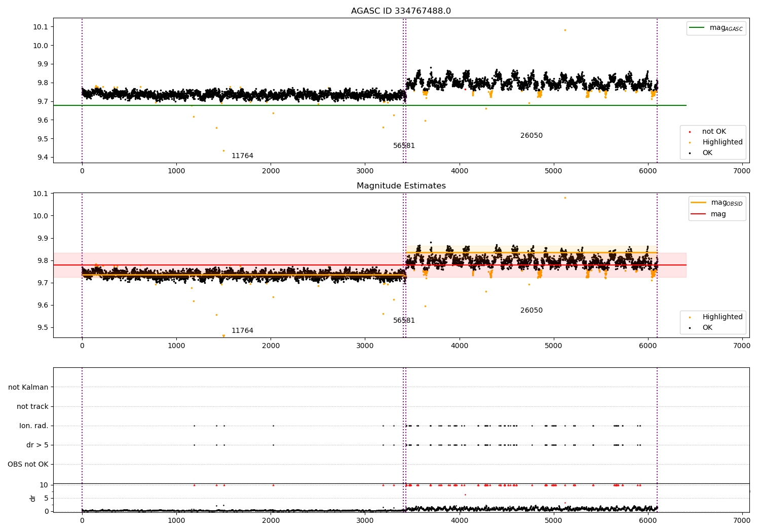Click the 'OBS not OK' axis label
Viewport: 760px width, 532px height.
coord(28,465)
